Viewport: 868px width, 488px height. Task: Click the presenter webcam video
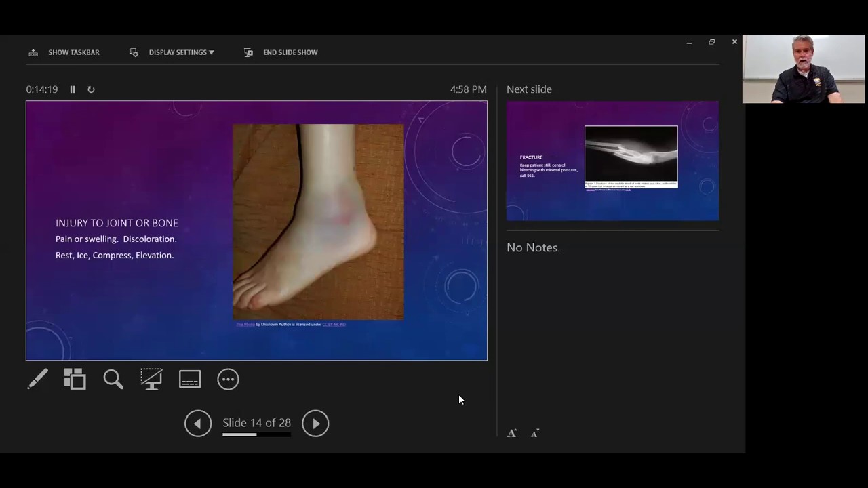point(804,69)
